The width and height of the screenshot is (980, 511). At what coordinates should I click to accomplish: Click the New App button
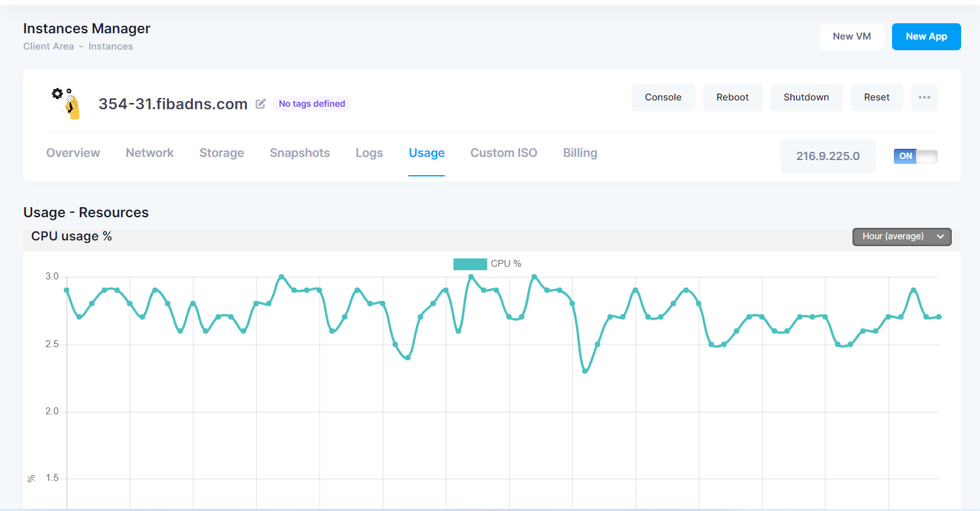927,36
